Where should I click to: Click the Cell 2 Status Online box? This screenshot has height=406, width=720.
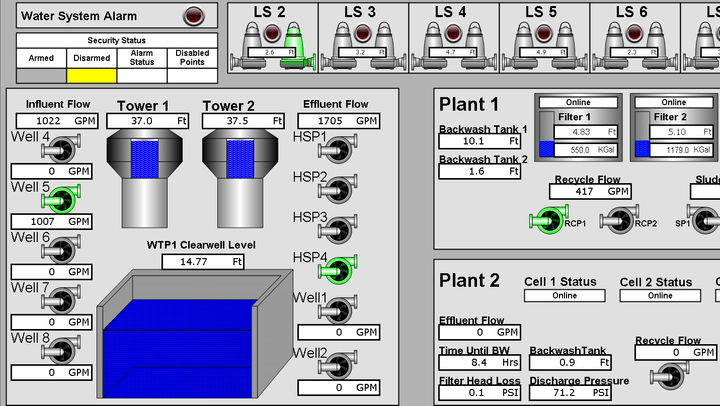pos(660,296)
